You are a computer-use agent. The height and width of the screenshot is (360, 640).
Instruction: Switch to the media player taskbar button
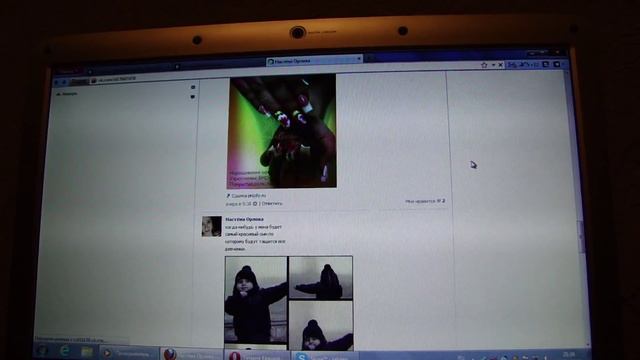pyautogui.click(x=128, y=353)
